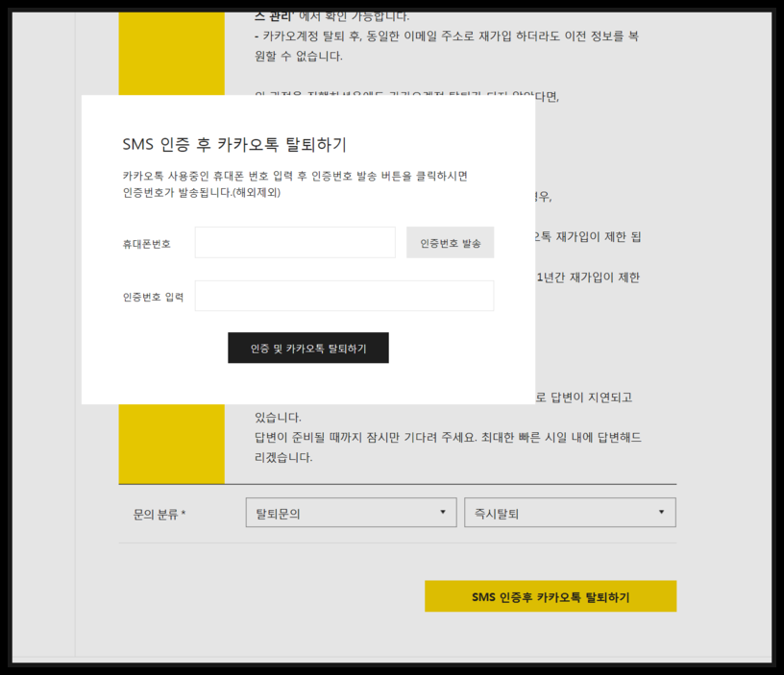Click the dialog title SMS 인증 후 카카오톡 탈퇴하기
The image size is (784, 675).
[x=234, y=144]
